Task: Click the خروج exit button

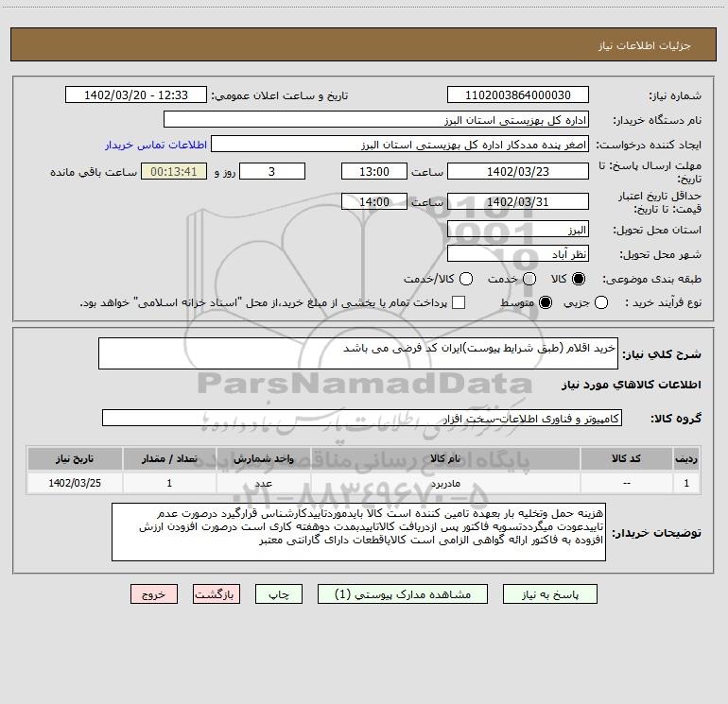Action: click(x=154, y=594)
